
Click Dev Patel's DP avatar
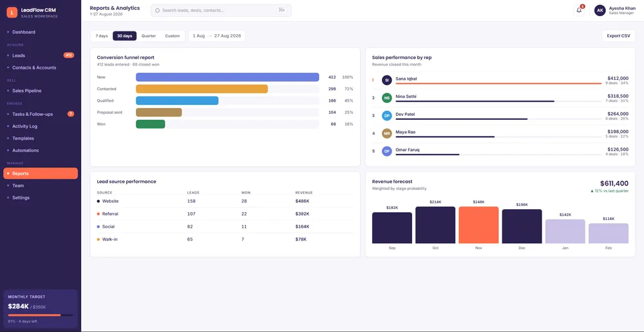386,116
